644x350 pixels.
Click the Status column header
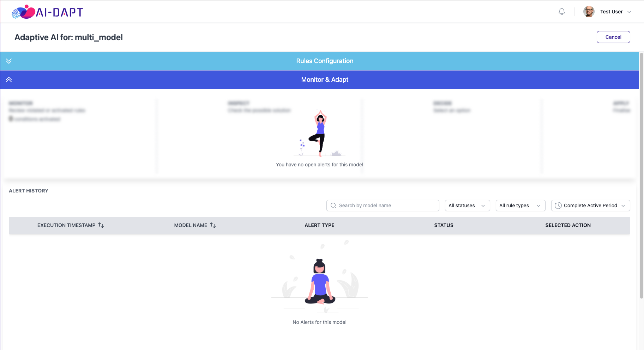[444, 225]
